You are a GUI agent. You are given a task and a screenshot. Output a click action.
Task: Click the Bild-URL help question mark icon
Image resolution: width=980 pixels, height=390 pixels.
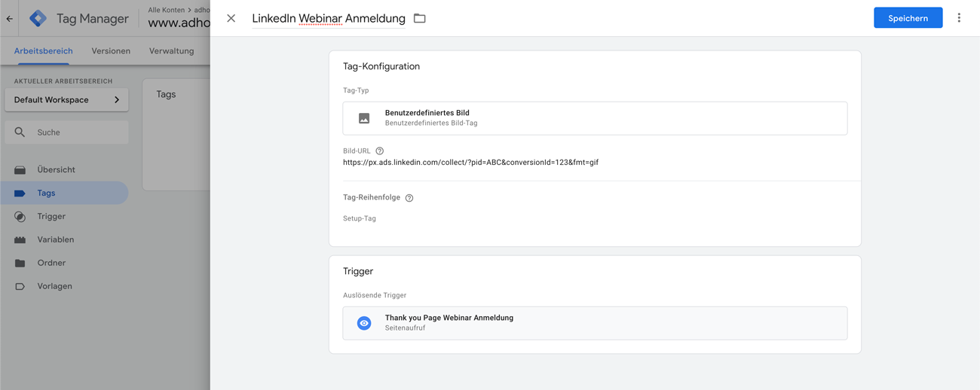point(380,151)
